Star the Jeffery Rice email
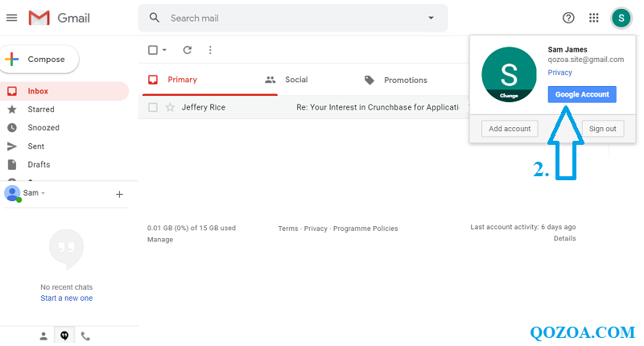The width and height of the screenshot is (644, 346). 170,108
